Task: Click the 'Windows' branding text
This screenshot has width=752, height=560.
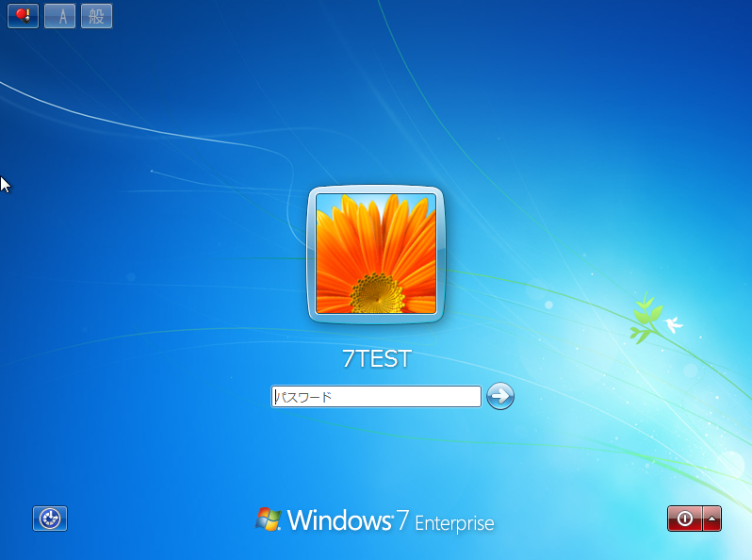Action: pos(339,520)
